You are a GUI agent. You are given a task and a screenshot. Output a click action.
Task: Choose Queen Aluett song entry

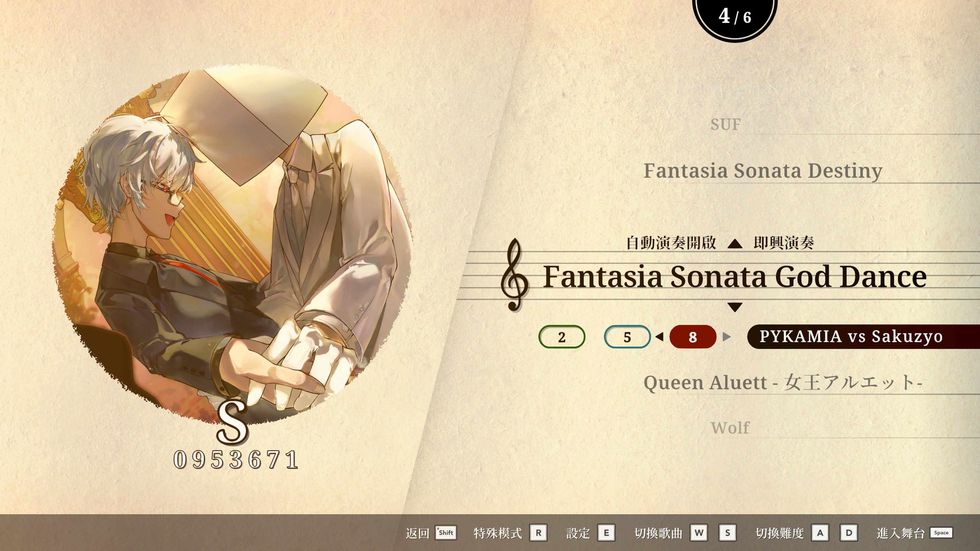[783, 383]
